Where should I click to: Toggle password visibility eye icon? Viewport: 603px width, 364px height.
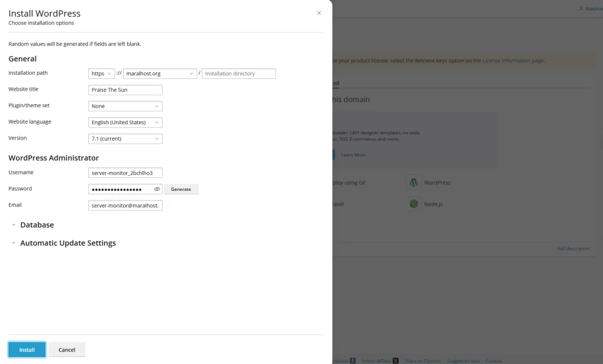(x=157, y=189)
